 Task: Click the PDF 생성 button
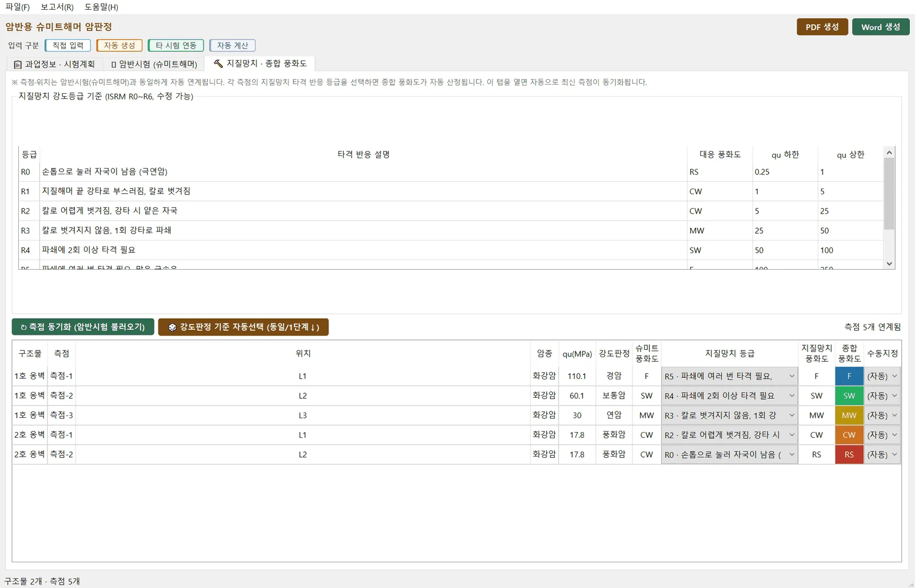tap(822, 27)
